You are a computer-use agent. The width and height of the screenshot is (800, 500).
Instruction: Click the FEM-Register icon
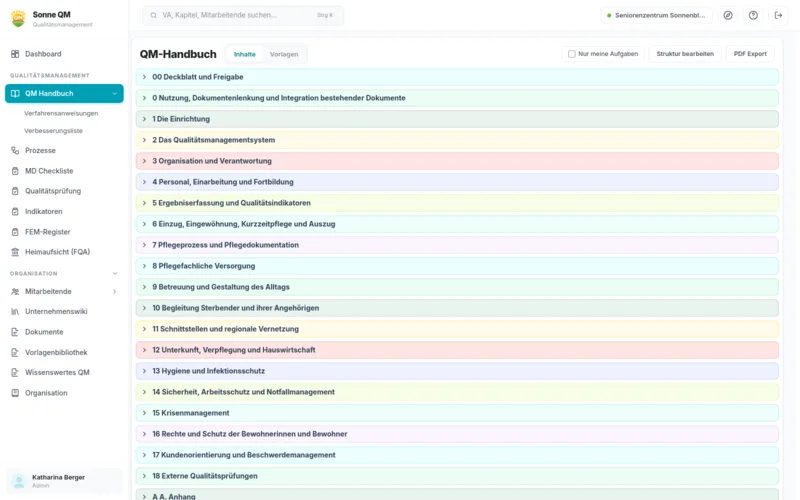click(15, 232)
